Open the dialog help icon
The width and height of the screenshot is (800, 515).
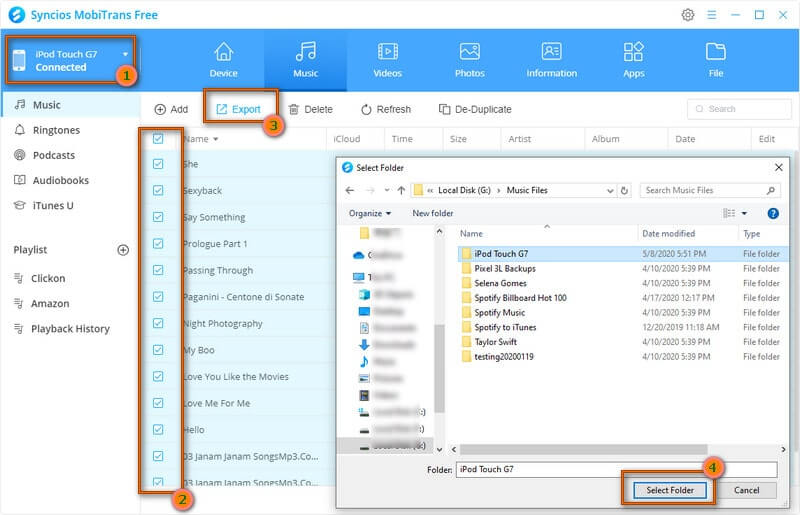coord(773,213)
